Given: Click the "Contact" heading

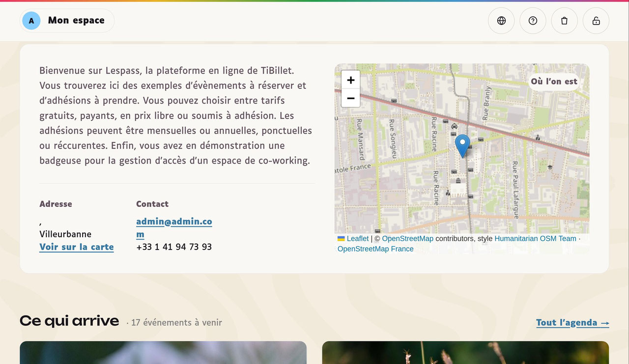Looking at the screenshot, I should [x=152, y=204].
